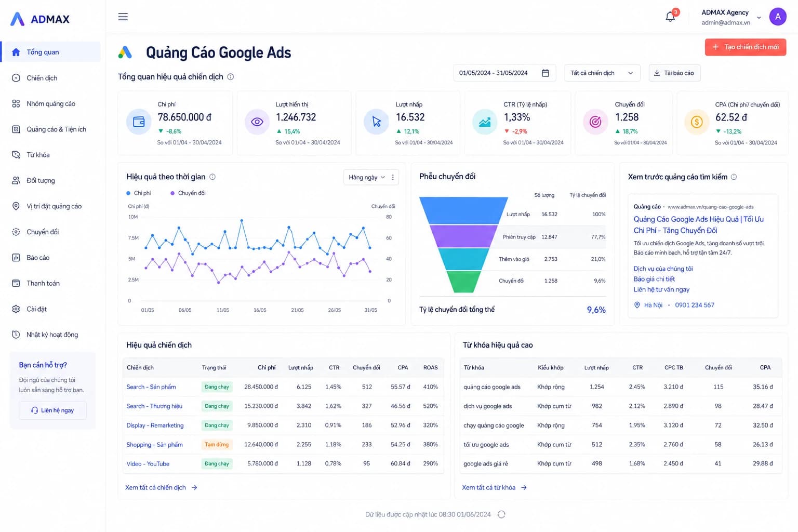
Task: Click Tạo chiến dịch mới button
Action: tap(746, 47)
